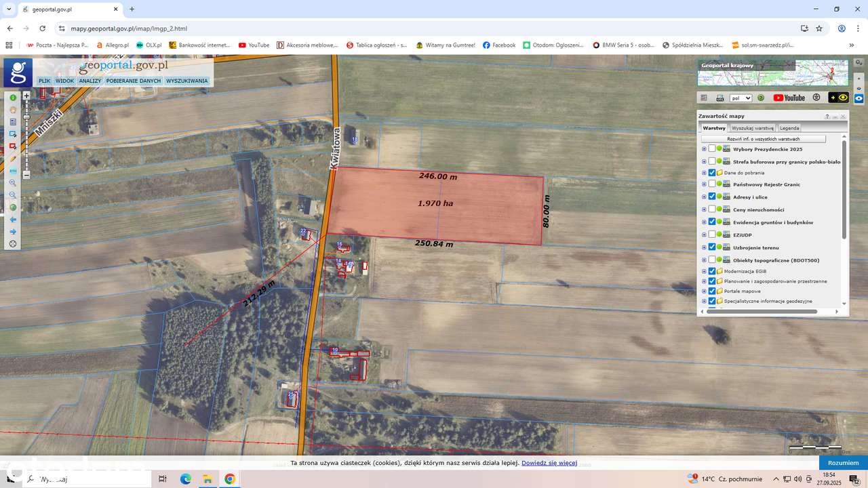Enable Ceny nieruchomości layer checkbox
The height and width of the screenshot is (488, 868).
(712, 209)
